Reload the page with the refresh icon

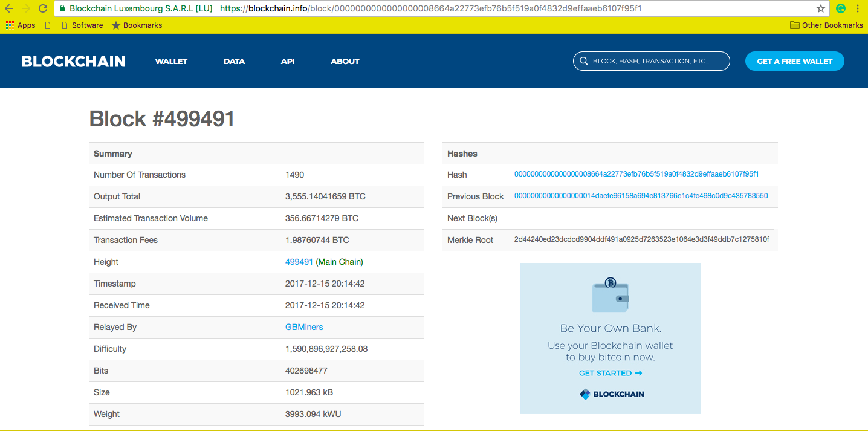pyautogui.click(x=43, y=8)
